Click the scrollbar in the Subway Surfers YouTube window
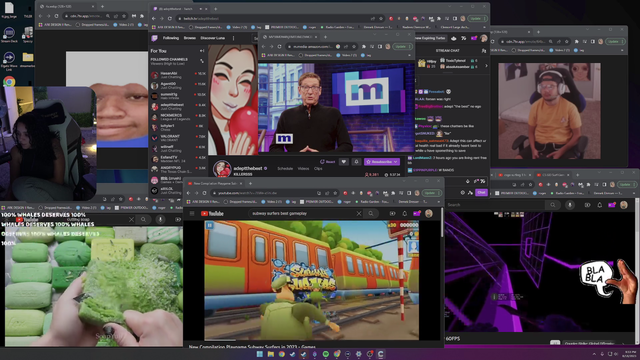Screen dimensions: 640x360 (x=442, y=222)
